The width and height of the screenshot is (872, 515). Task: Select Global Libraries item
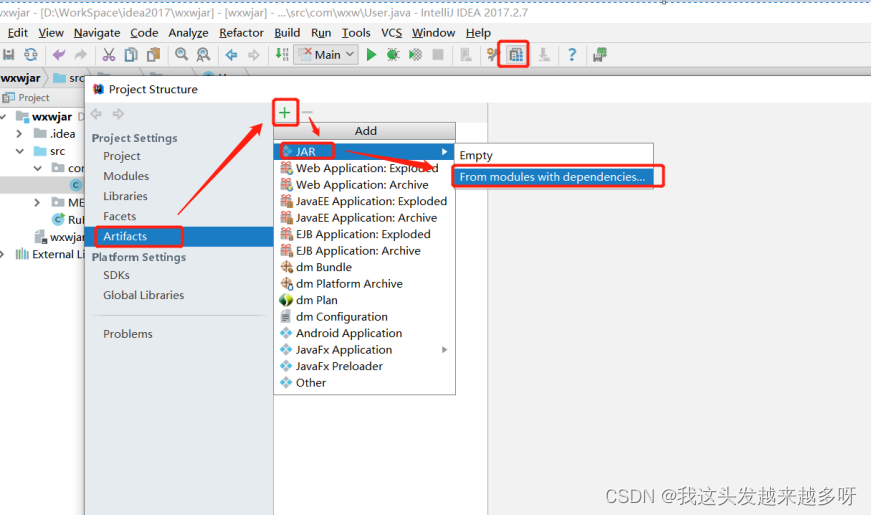pyautogui.click(x=143, y=295)
